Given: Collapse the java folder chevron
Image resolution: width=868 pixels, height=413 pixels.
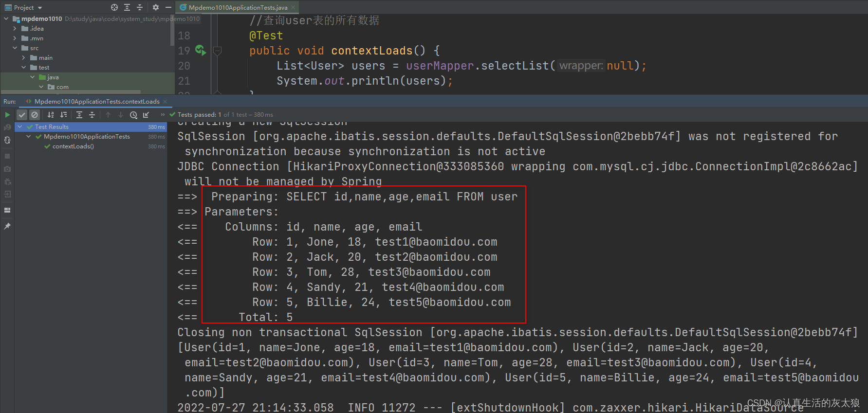Looking at the screenshot, I should coord(32,77).
